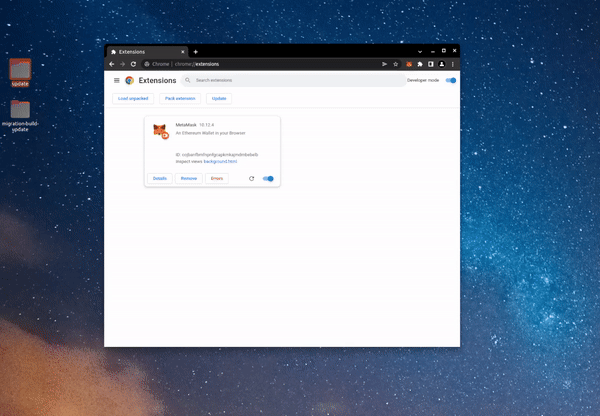The height and width of the screenshot is (416, 600).
Task: Open the Chrome profile avatar
Action: click(442, 64)
